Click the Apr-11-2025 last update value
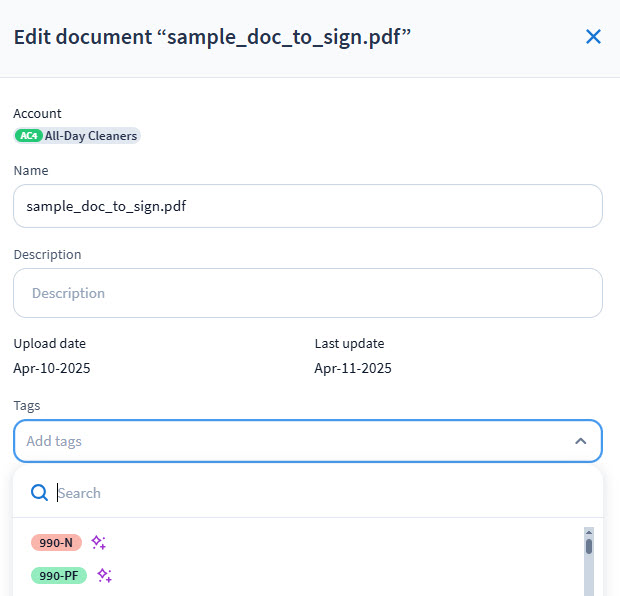Screen dimensions: 620x596 point(353,368)
